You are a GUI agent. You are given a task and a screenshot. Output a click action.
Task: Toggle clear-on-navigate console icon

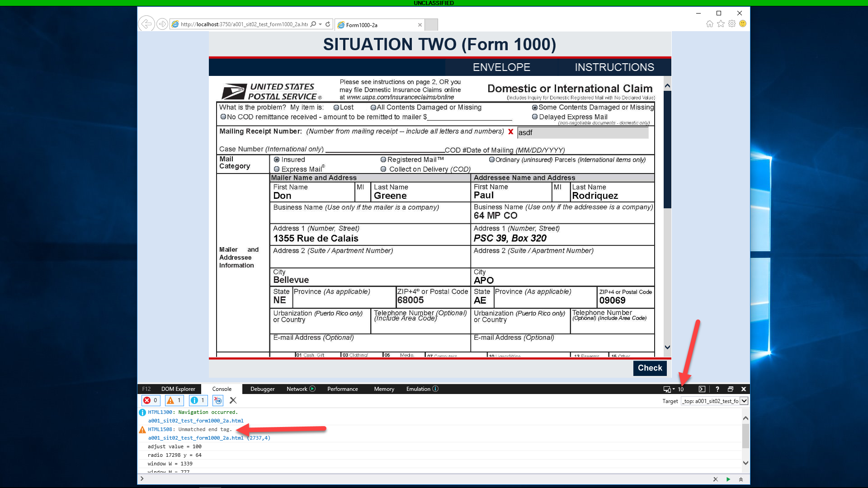click(218, 400)
